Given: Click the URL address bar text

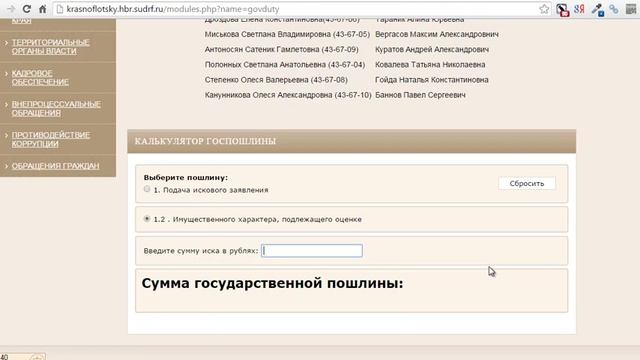Looking at the screenshot, I should (x=173, y=9).
